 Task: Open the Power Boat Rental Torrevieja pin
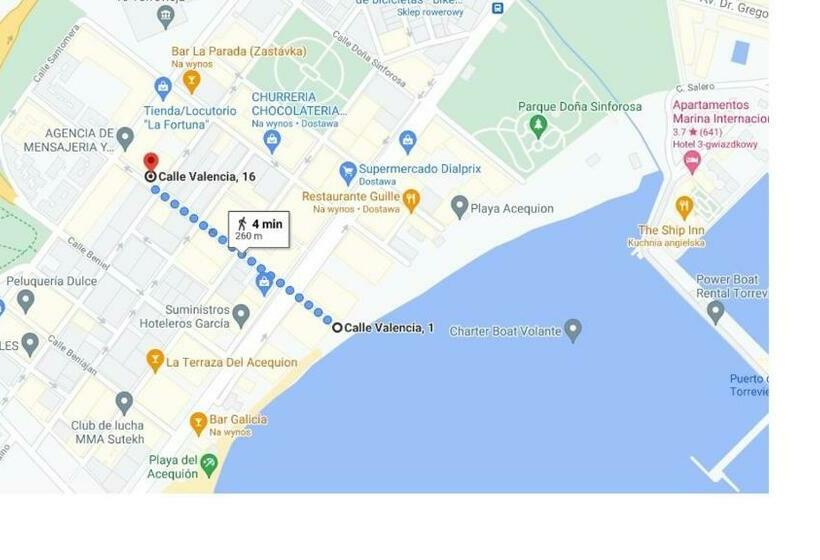(715, 313)
